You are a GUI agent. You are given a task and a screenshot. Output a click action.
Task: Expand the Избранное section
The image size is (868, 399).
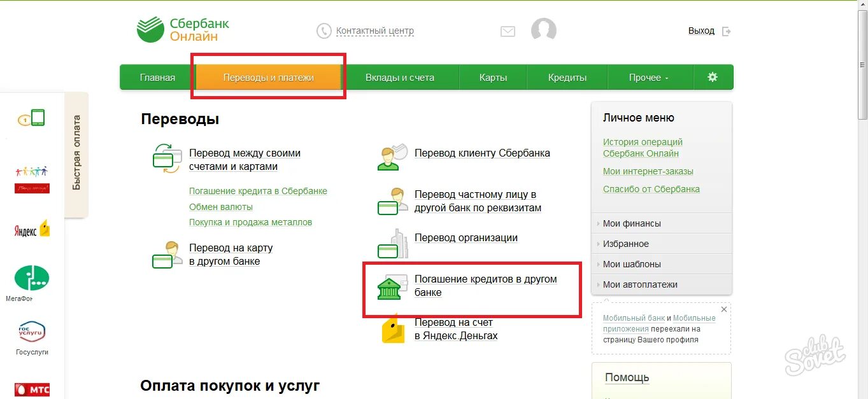(x=662, y=244)
